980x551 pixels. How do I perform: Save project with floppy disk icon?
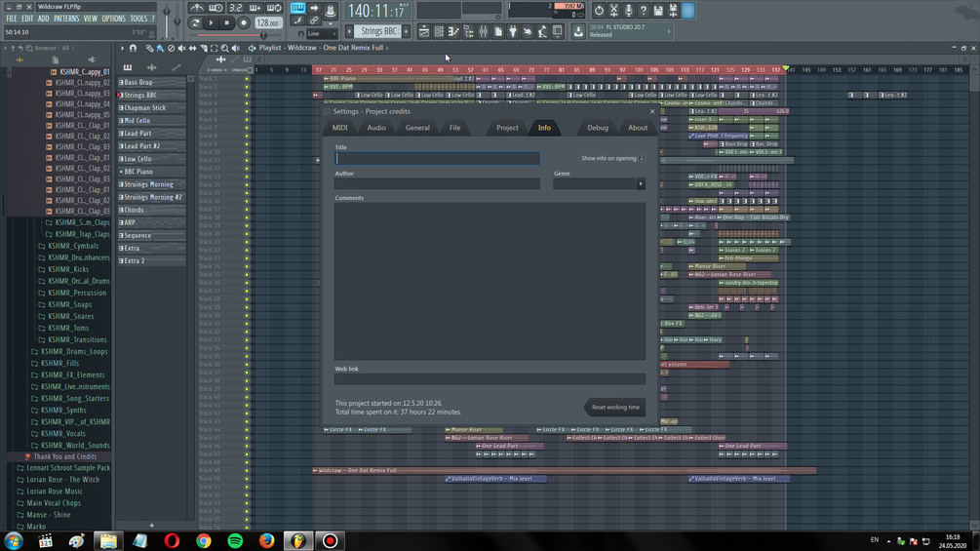(x=658, y=10)
